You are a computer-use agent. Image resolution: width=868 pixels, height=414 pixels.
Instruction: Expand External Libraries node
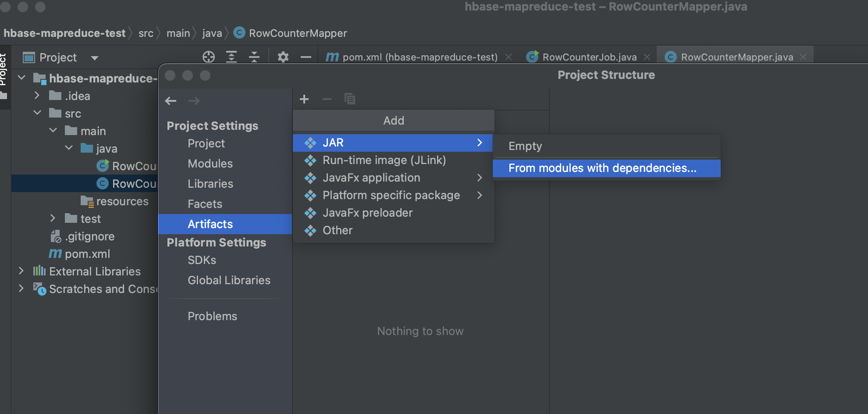coord(21,271)
